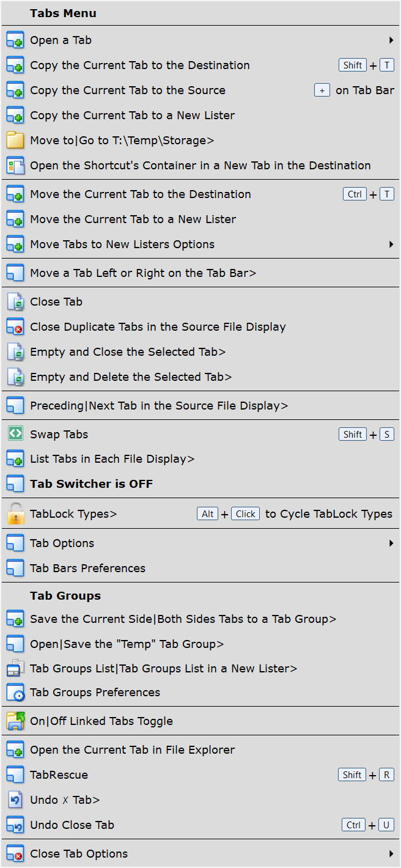Expand the Open a Tab submenu arrow
This screenshot has width=401, height=868.
(x=391, y=40)
